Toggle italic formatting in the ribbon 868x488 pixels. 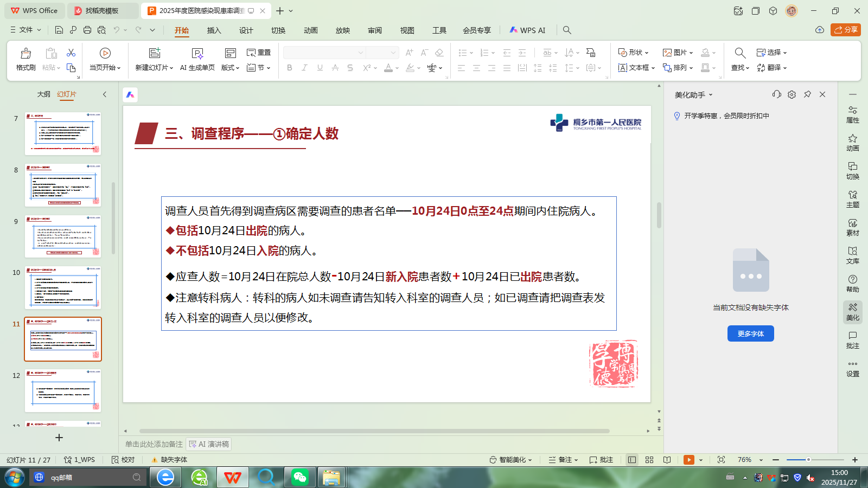[304, 67]
